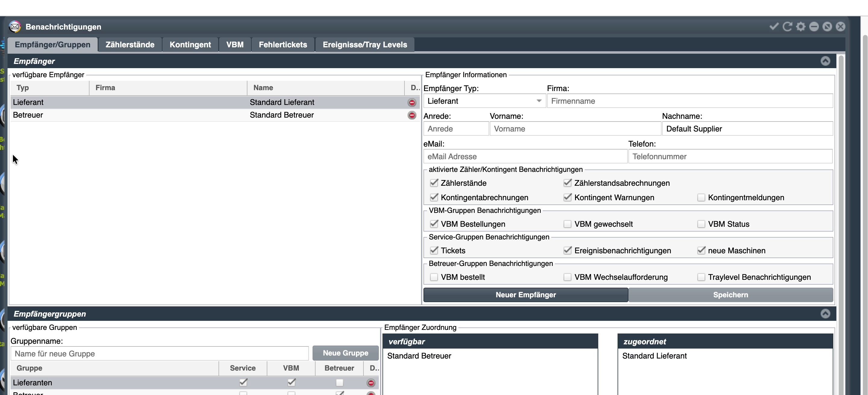Click the eMail Adresse input field
The height and width of the screenshot is (395, 868).
(x=525, y=157)
